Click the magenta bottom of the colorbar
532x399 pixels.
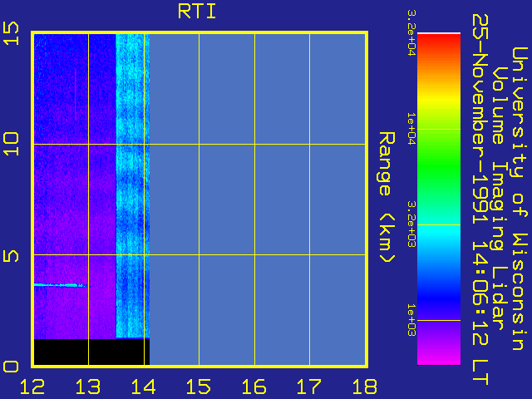pos(439,358)
